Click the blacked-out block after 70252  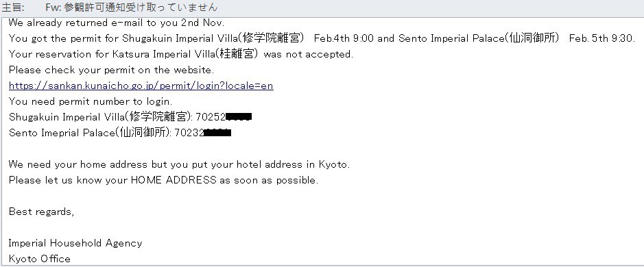239,117
